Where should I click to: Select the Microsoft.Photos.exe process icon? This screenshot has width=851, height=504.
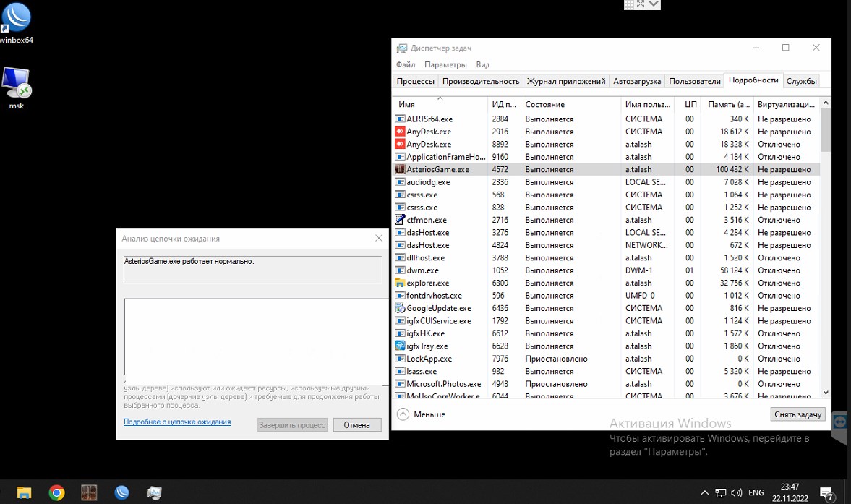click(x=400, y=383)
